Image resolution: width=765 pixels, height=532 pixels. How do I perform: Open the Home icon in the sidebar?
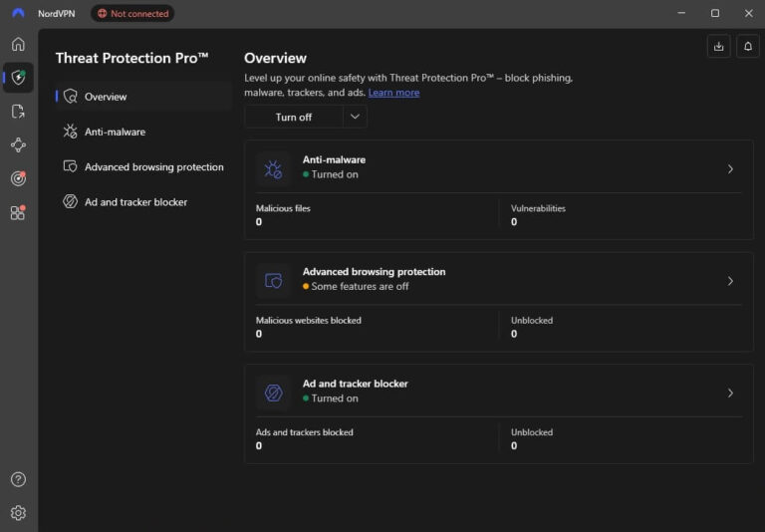(x=18, y=44)
